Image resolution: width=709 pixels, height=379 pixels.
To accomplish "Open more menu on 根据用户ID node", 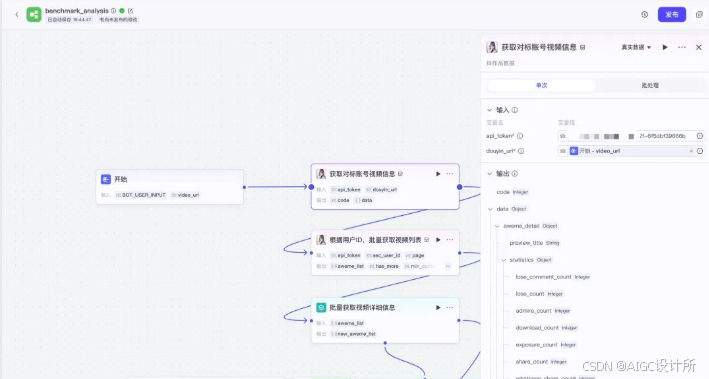I will coord(449,240).
